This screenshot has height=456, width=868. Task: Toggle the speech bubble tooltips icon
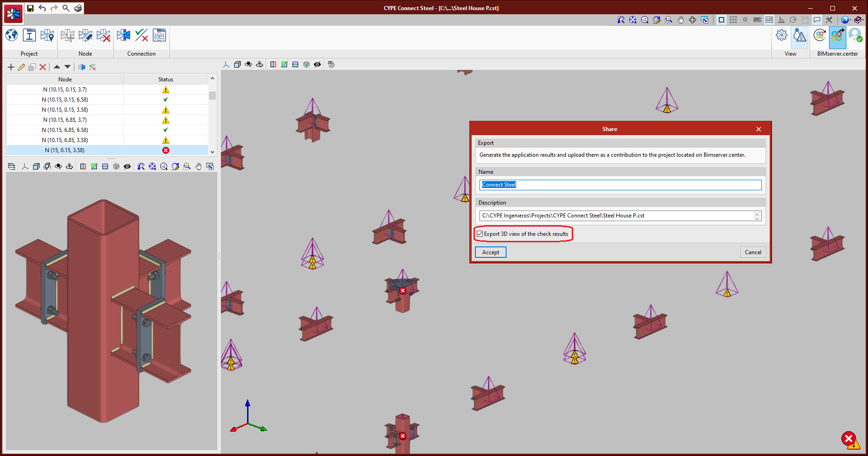coord(817,20)
